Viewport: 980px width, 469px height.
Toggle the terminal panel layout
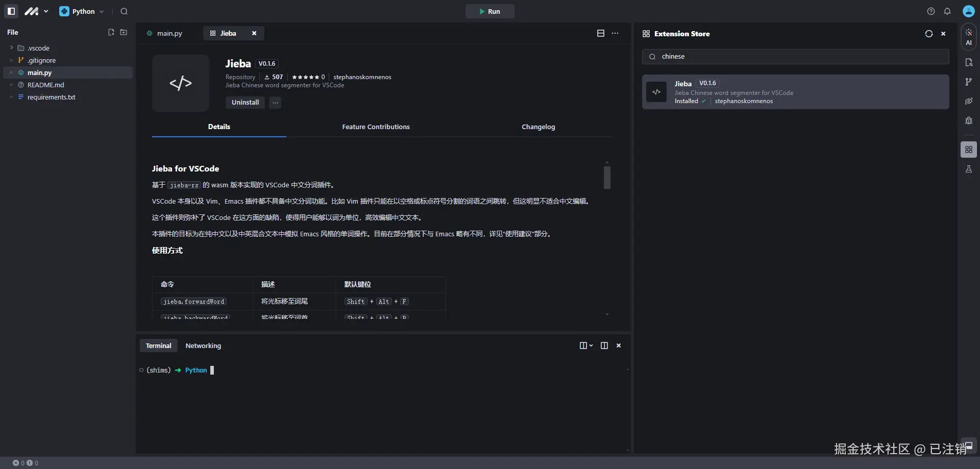tap(604, 345)
